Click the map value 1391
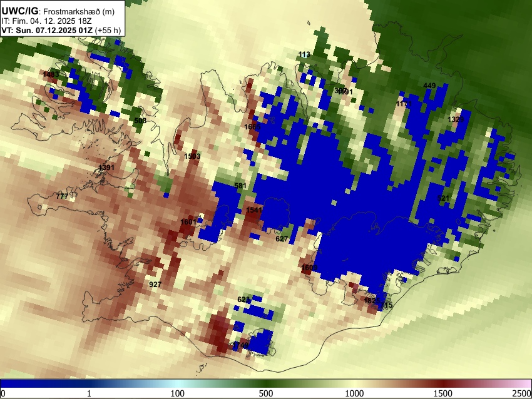The width and height of the screenshot is (532, 399). tap(106, 168)
